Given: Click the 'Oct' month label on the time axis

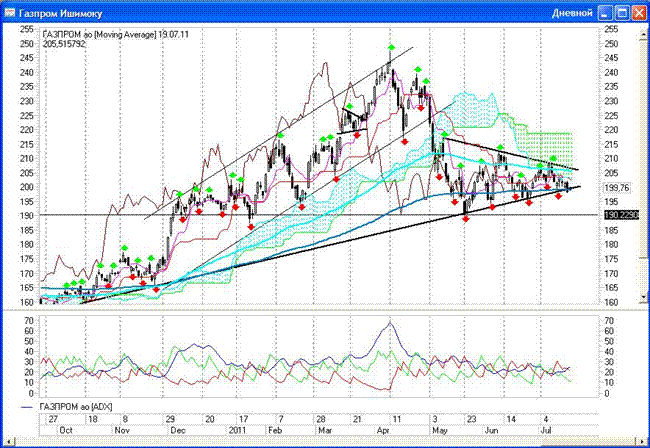Looking at the screenshot, I should click(66, 430).
